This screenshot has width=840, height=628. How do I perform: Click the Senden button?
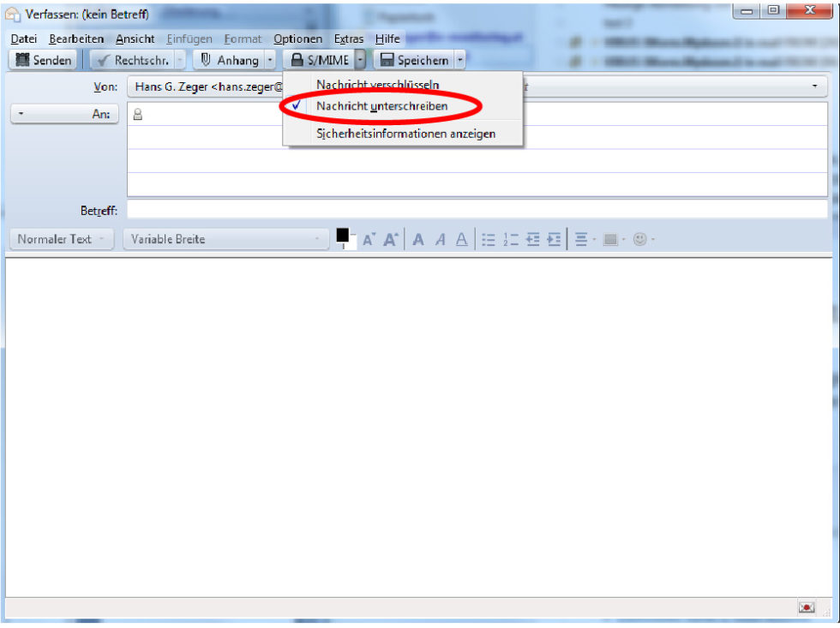(x=42, y=60)
